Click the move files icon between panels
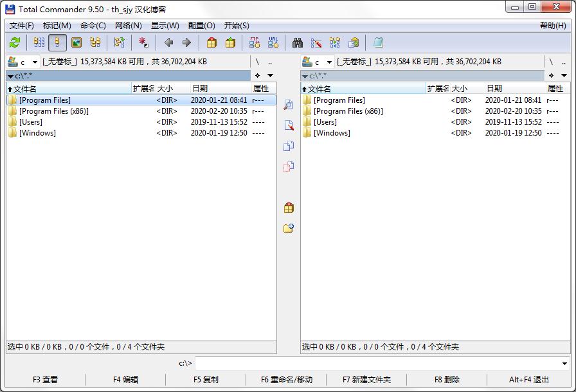The height and width of the screenshot is (392, 576). [289, 166]
